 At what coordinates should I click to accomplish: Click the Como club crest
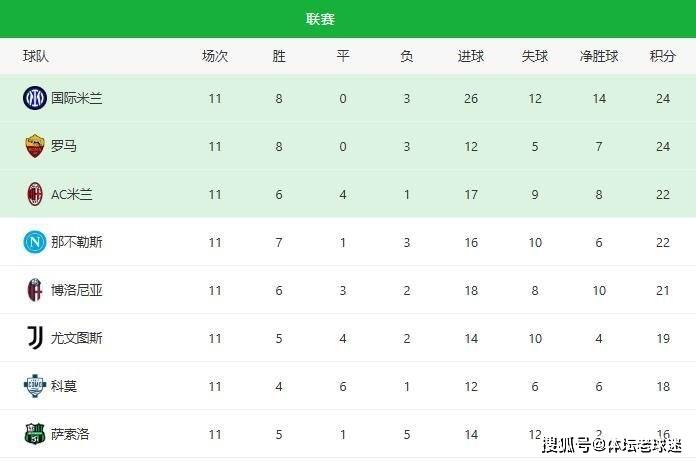35,386
